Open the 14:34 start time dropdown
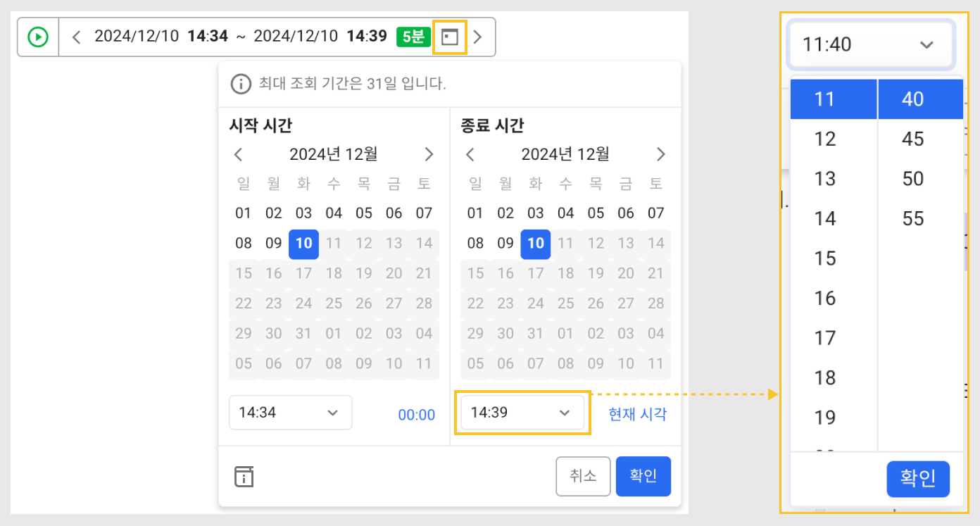This screenshot has height=526, width=980. 290,413
